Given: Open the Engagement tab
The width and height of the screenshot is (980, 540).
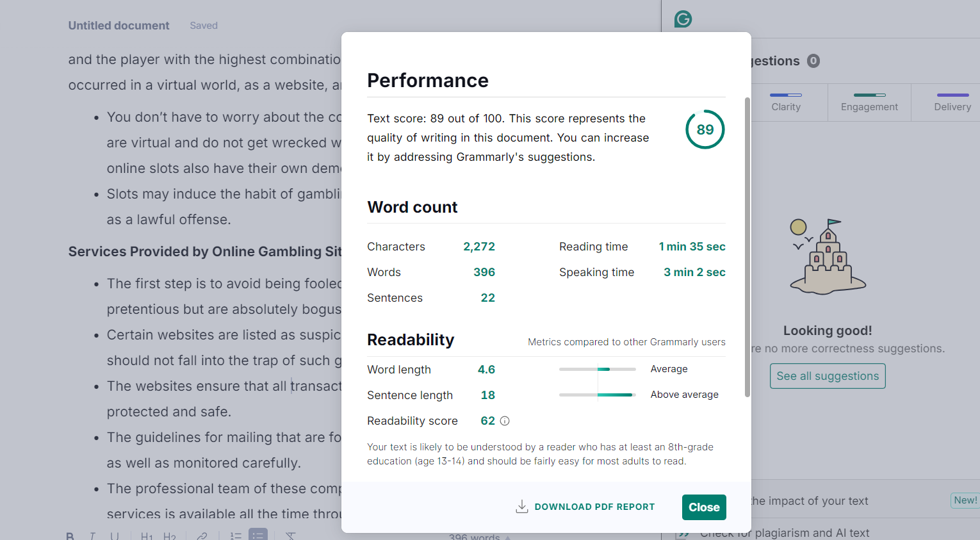Looking at the screenshot, I should click(x=869, y=102).
